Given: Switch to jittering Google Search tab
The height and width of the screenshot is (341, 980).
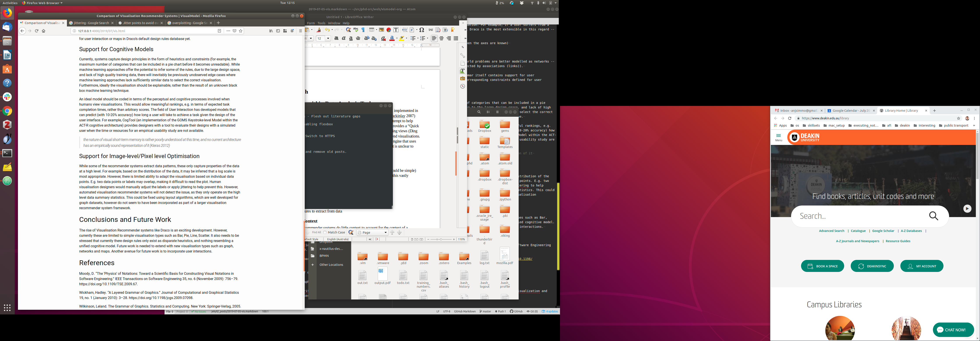Looking at the screenshot, I should click(91, 23).
